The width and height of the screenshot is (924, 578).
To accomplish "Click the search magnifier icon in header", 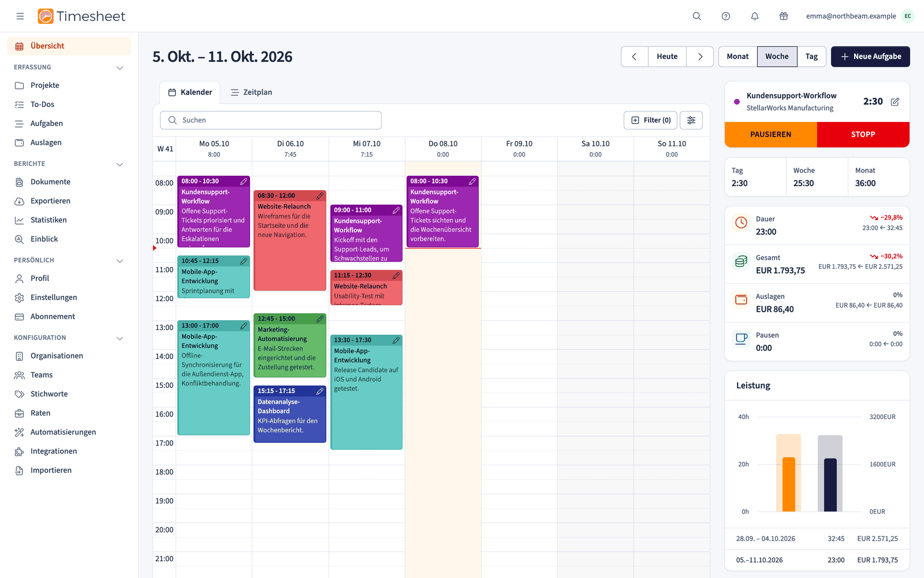I will [697, 16].
